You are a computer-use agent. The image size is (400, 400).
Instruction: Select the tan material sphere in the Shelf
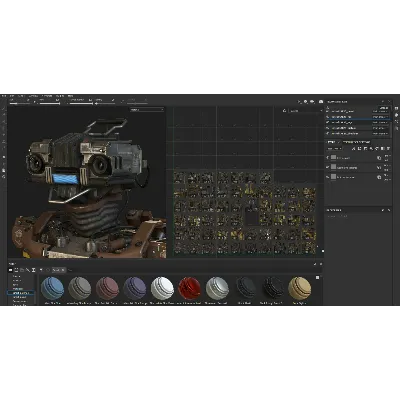300,289
